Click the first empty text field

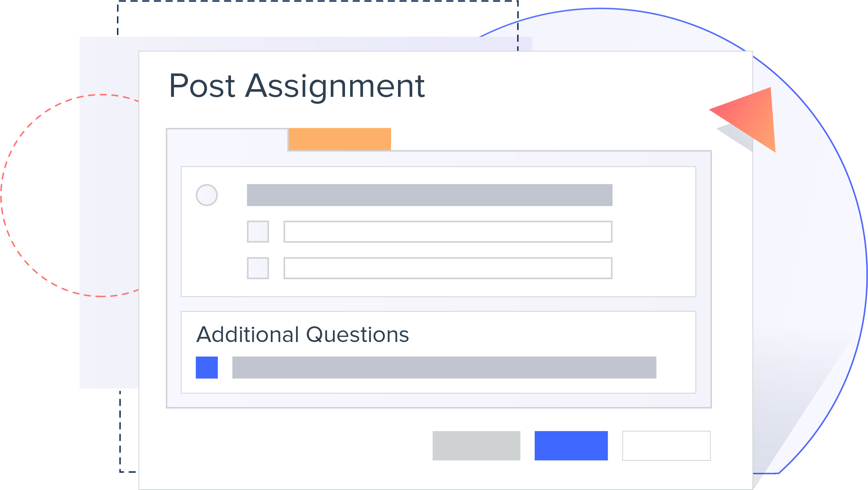[448, 232]
